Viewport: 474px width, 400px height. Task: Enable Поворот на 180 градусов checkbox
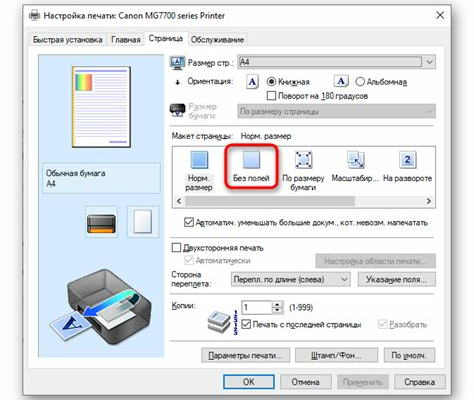271,96
